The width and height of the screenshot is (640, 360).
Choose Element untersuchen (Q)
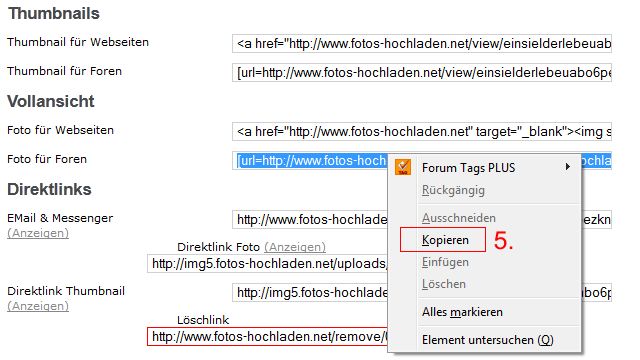point(488,340)
